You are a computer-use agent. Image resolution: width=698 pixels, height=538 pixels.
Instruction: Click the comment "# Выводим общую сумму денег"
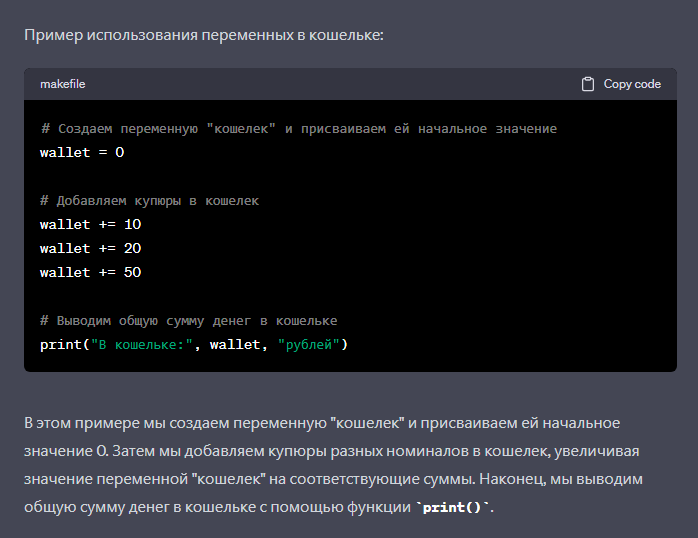coord(189,321)
